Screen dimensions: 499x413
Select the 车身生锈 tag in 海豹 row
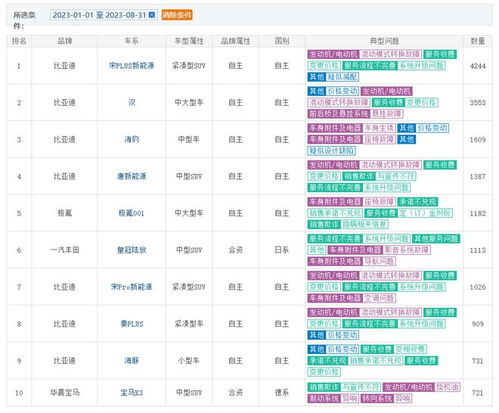point(379,128)
